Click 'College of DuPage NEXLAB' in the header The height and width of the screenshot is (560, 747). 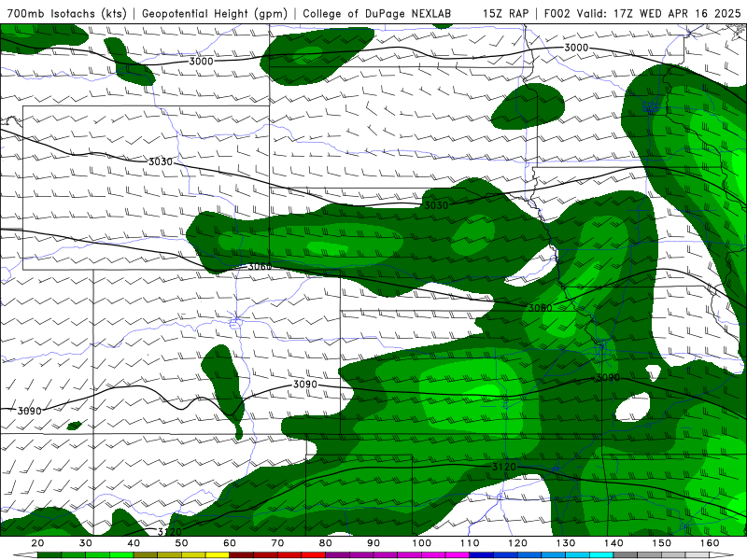click(x=377, y=13)
